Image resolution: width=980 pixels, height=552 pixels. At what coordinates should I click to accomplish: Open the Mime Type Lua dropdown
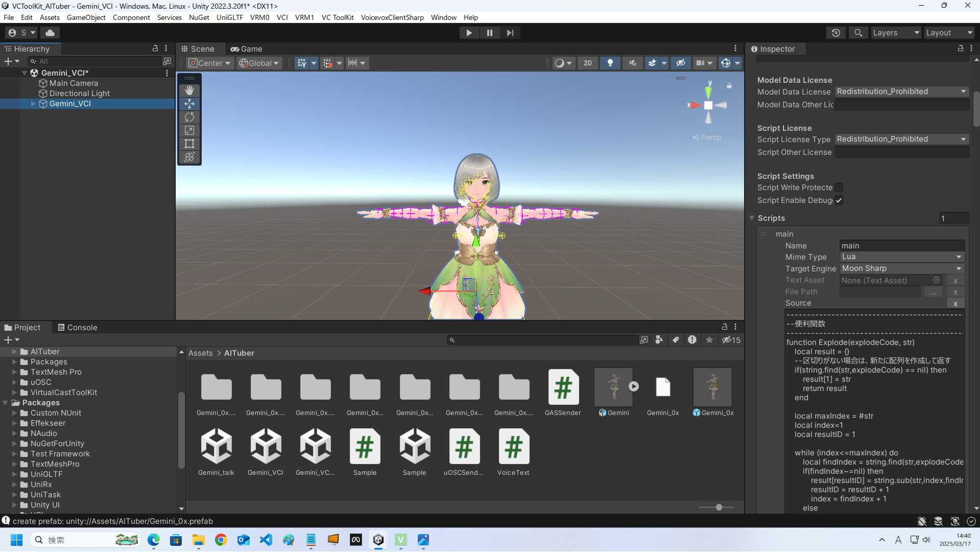click(x=902, y=257)
